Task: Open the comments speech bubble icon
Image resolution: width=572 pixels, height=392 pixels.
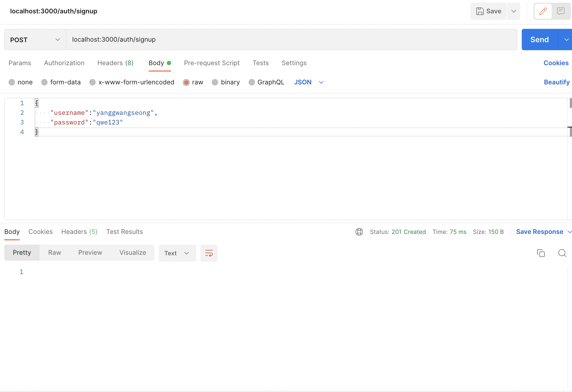Action: click(x=561, y=11)
